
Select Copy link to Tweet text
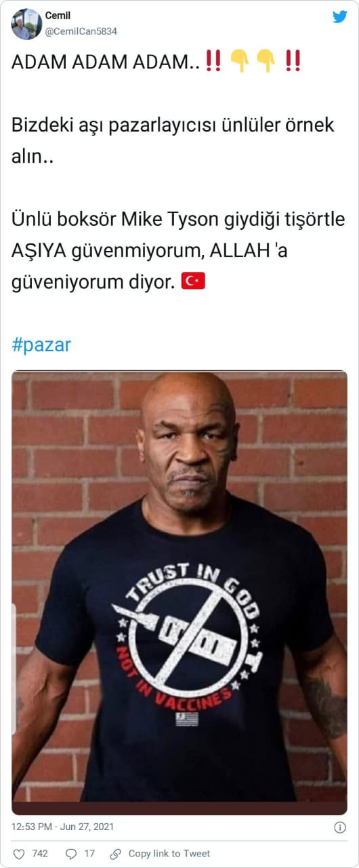[169, 854]
